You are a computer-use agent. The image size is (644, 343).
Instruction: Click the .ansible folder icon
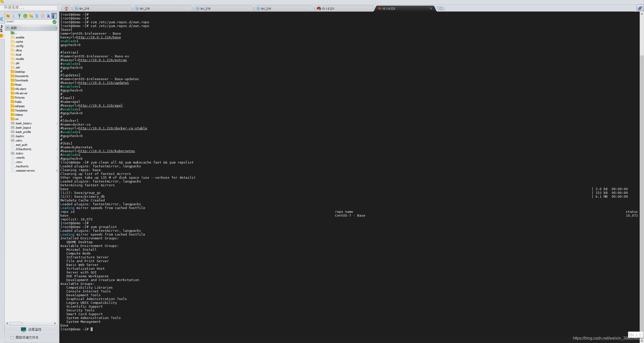[x=13, y=37]
